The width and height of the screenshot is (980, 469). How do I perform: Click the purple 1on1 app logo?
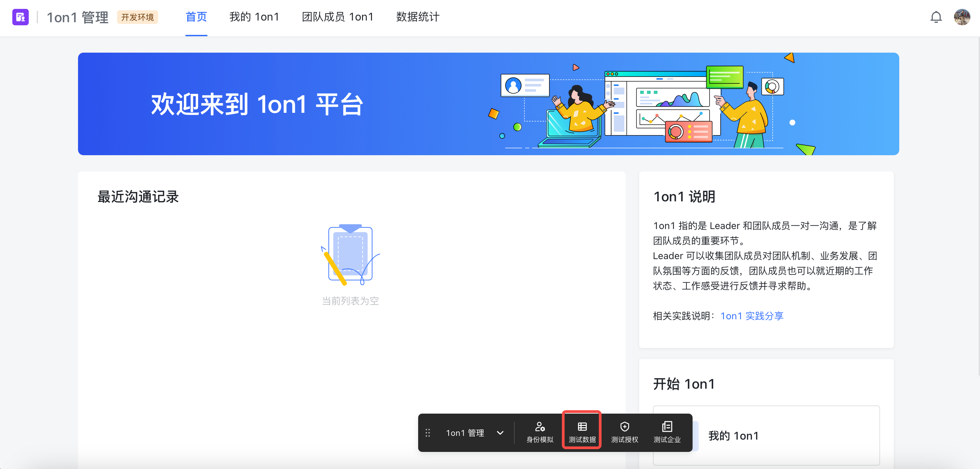coord(21,17)
